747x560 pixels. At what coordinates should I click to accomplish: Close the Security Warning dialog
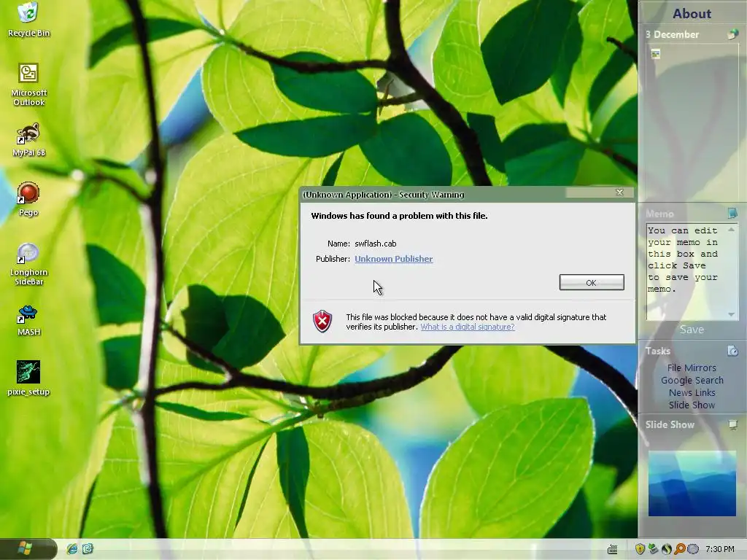point(619,192)
